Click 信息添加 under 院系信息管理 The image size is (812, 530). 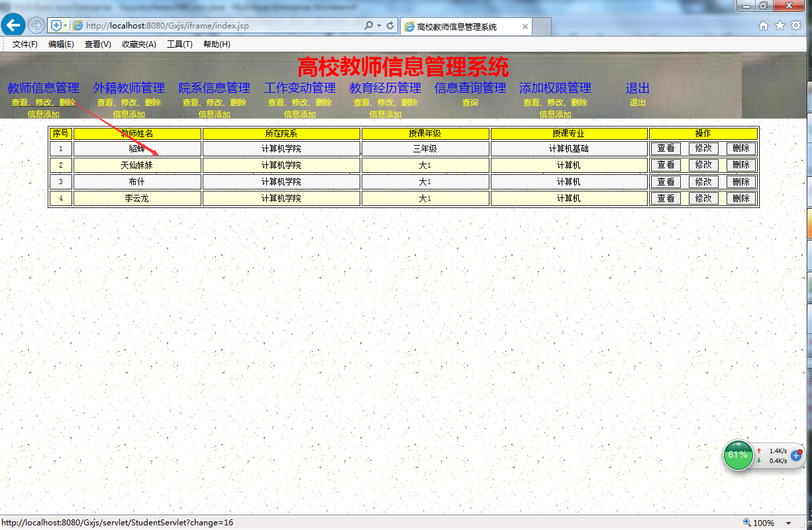click(x=214, y=114)
